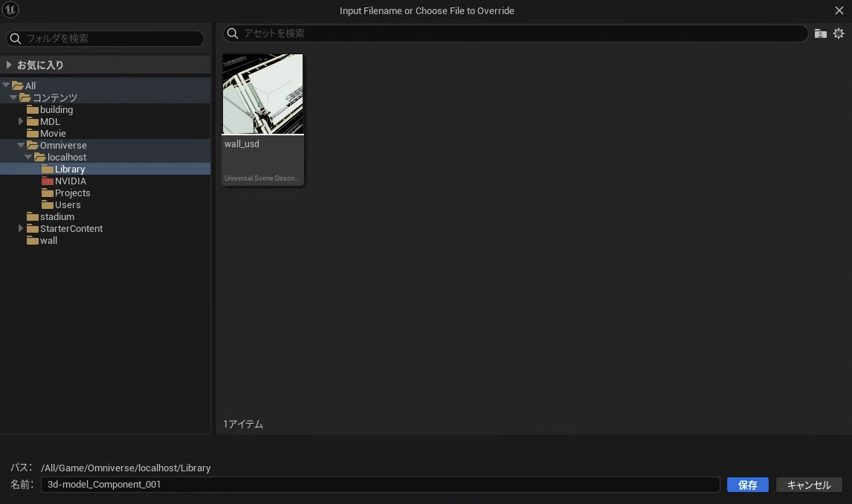Click the Unreal Engine logo icon
The image size is (852, 504).
tap(10, 10)
